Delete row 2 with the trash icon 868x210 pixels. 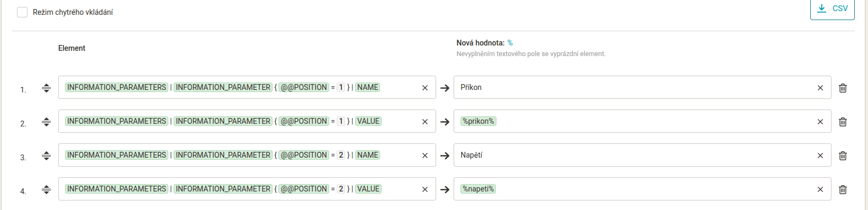[x=843, y=122]
